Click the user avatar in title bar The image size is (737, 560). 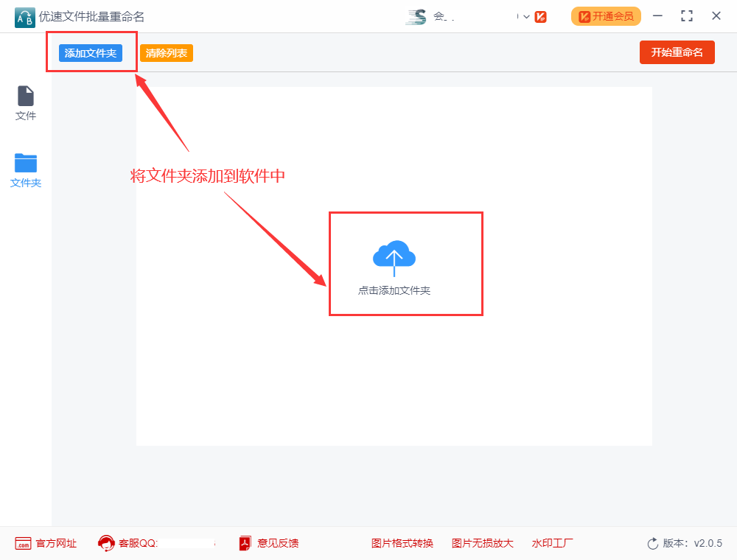click(x=417, y=15)
